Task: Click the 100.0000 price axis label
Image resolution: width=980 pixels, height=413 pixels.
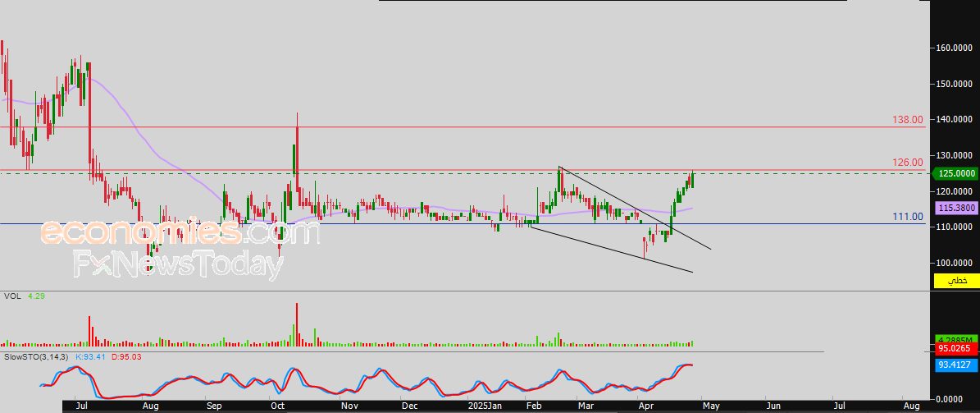Action: pos(956,264)
